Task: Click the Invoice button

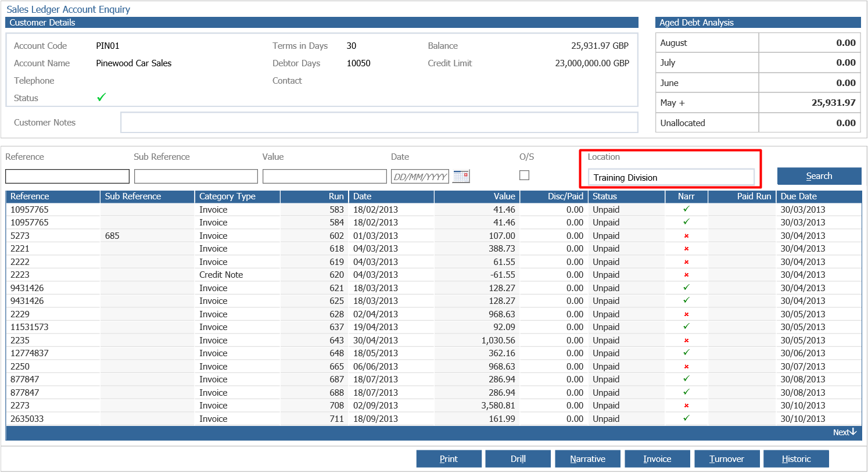Action: pyautogui.click(x=657, y=459)
